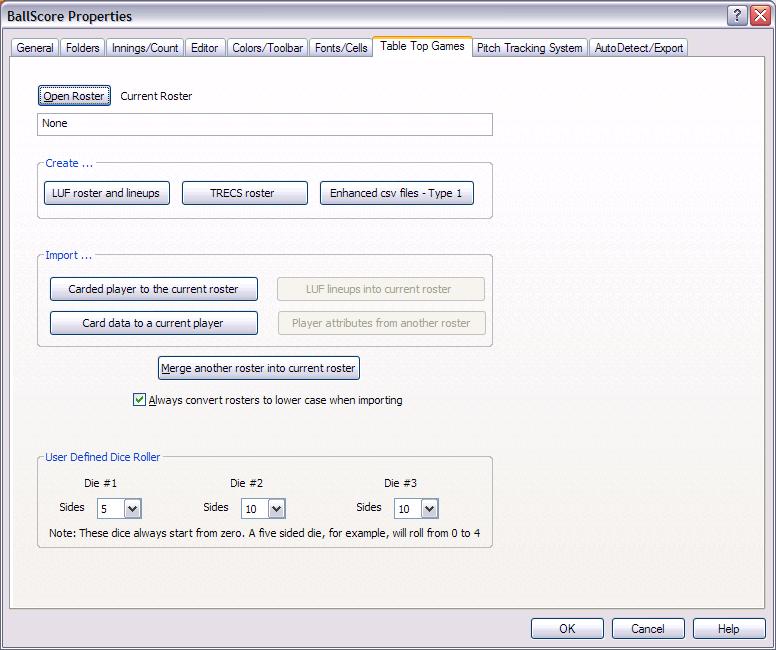Viewport: 776px width, 650px height.
Task: Open the Die #2 sides dropdown
Action: [x=277, y=508]
